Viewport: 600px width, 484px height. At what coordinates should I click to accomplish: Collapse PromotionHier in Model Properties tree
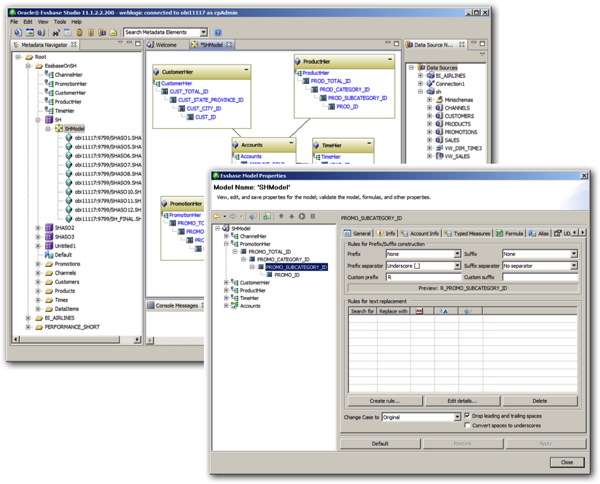click(x=226, y=244)
